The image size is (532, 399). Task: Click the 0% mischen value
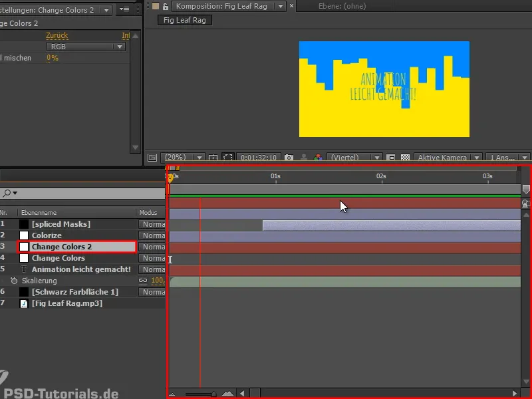(x=53, y=58)
